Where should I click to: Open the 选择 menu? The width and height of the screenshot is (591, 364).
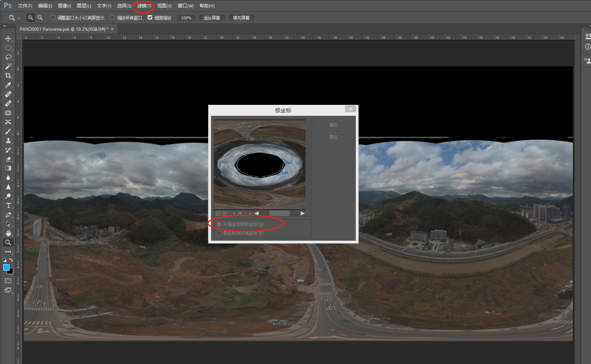coord(124,6)
